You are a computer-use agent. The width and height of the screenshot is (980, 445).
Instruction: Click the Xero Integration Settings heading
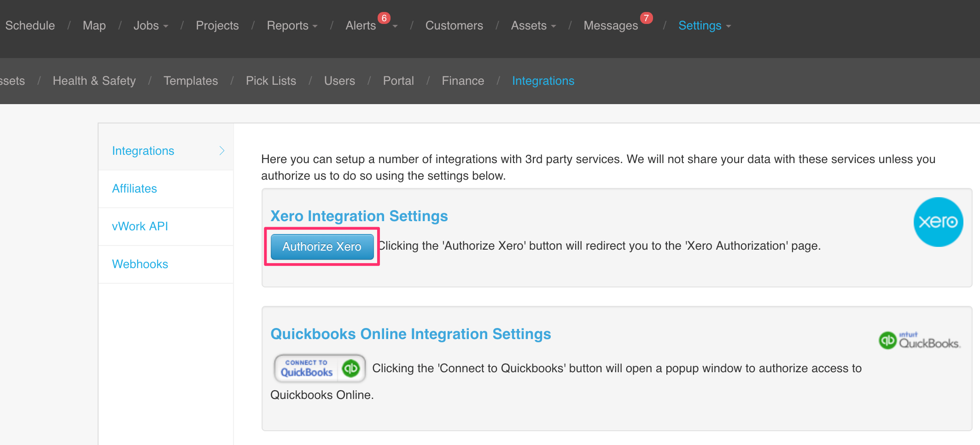coord(359,216)
